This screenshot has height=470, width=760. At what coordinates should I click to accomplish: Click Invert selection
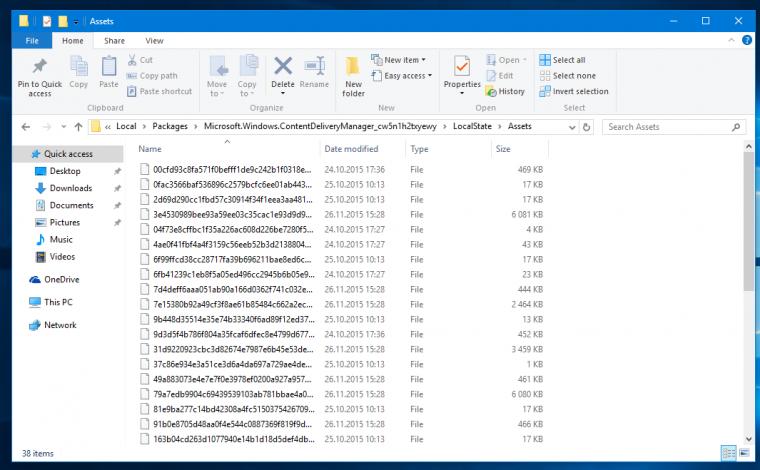click(x=574, y=91)
